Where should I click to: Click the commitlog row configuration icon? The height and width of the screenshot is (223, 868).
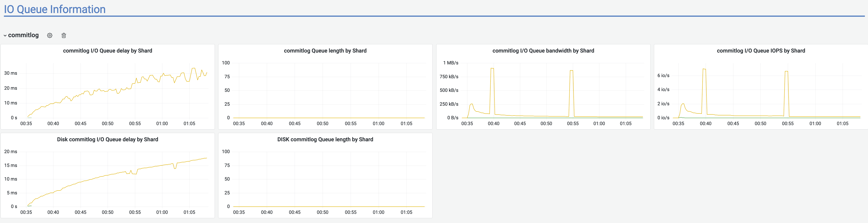point(50,35)
